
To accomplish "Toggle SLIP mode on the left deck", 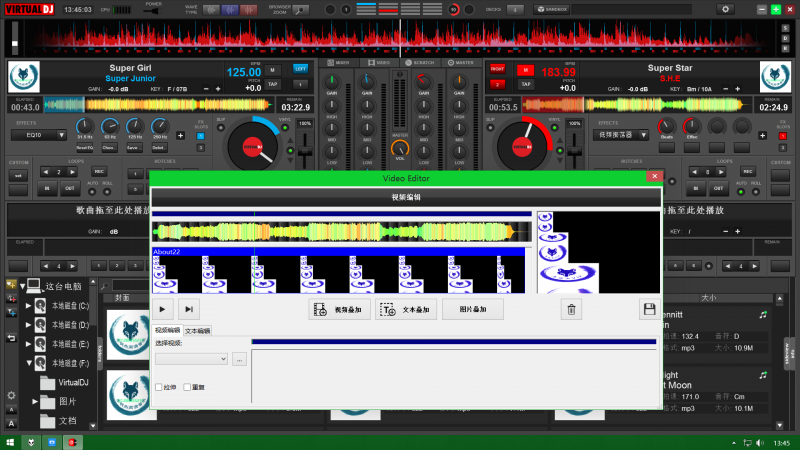I will (220, 128).
